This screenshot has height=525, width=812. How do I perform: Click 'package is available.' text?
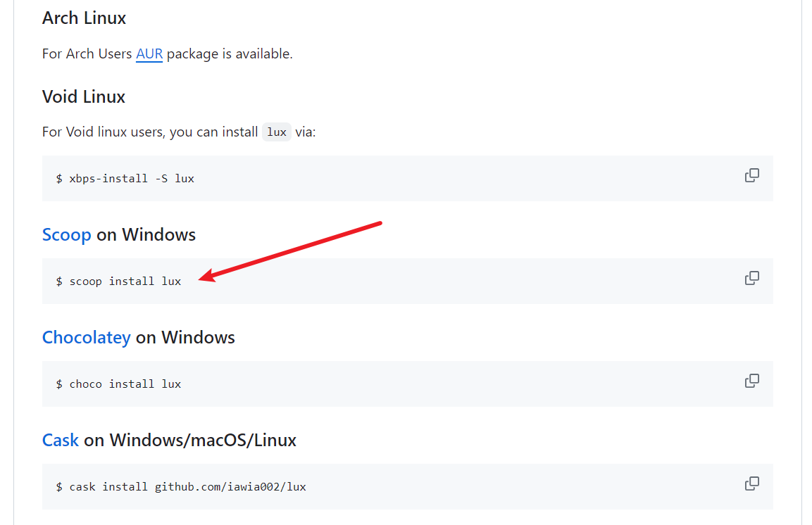pyautogui.click(x=230, y=53)
